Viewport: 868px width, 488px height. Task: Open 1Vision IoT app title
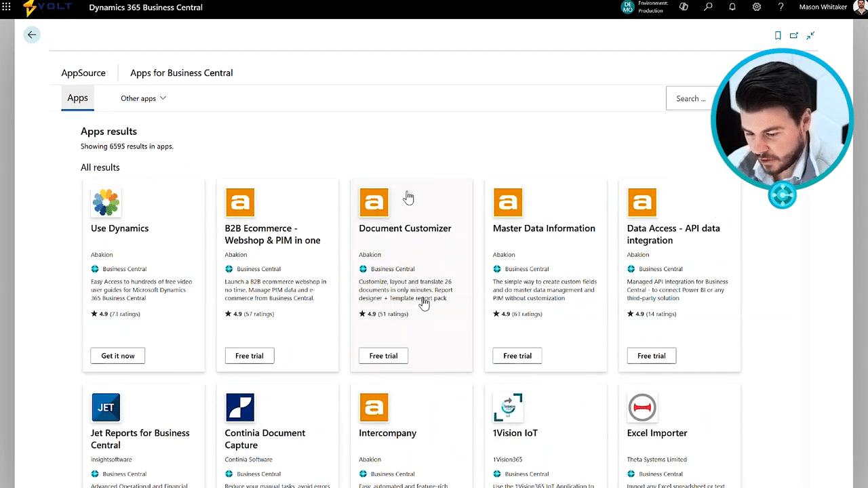(x=515, y=433)
